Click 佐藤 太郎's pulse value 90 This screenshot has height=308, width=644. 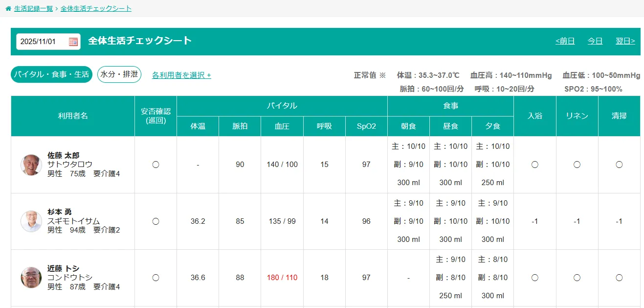[x=240, y=165]
